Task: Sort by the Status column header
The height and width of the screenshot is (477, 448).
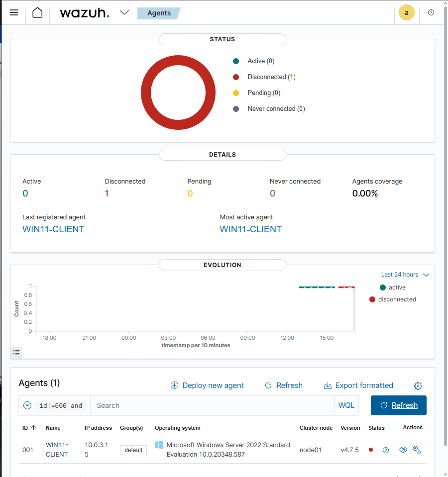Action: coord(376,428)
